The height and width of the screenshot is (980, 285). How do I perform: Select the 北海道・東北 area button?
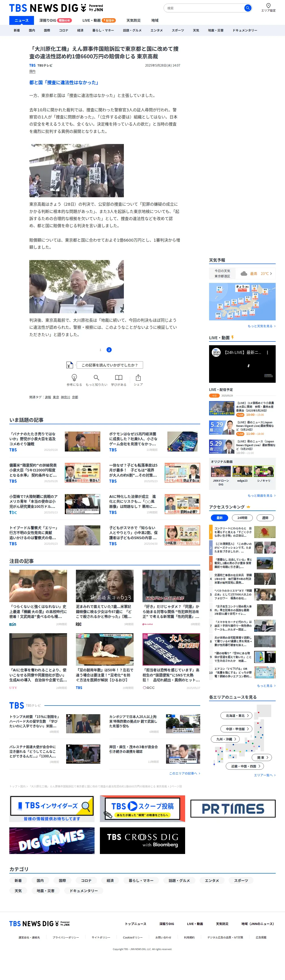tap(236, 716)
